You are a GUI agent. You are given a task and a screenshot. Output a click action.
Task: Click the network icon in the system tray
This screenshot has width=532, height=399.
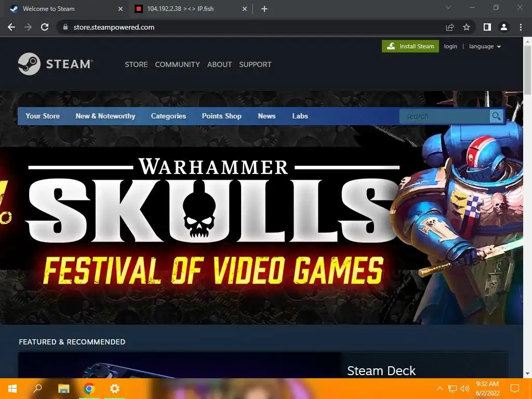[453, 389]
